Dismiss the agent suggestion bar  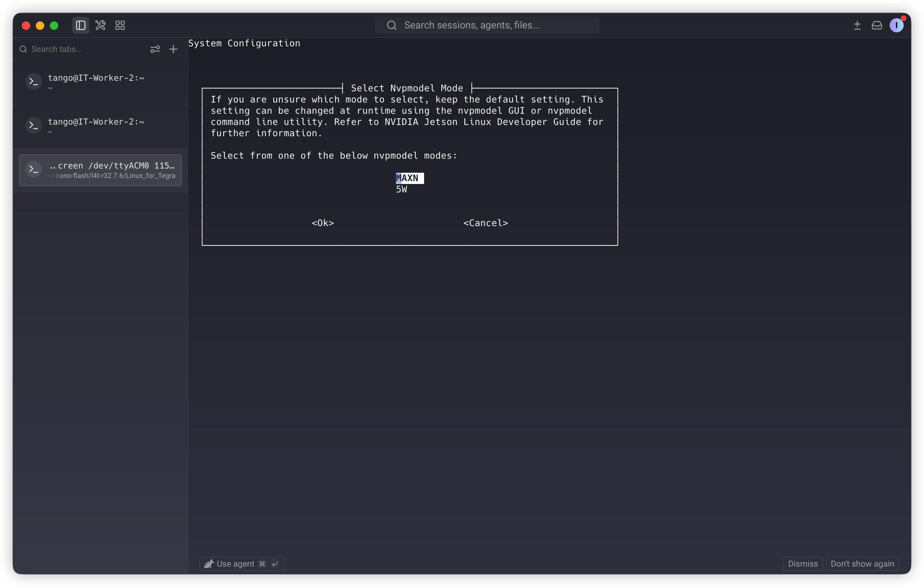[x=803, y=563]
